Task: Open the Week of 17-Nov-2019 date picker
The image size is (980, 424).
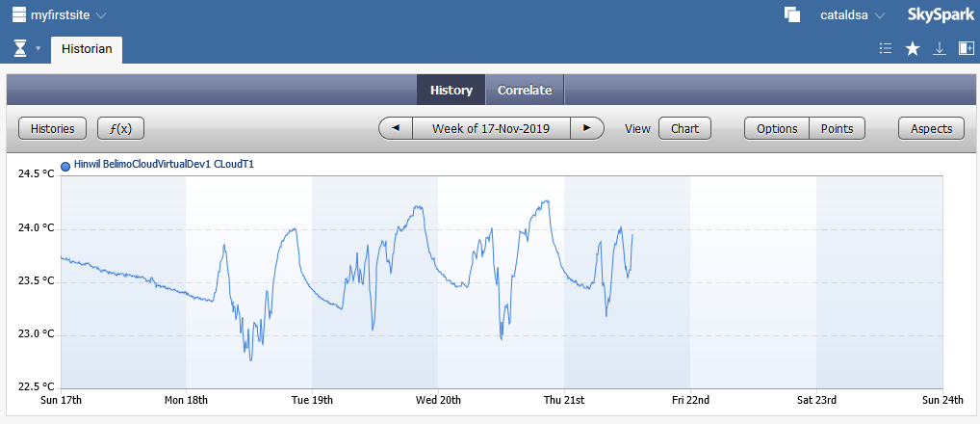Action: pos(491,128)
